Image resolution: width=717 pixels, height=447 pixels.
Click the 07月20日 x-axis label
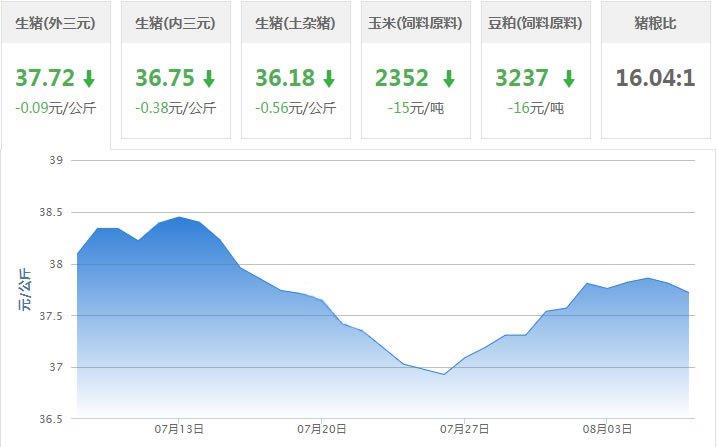[321, 429]
